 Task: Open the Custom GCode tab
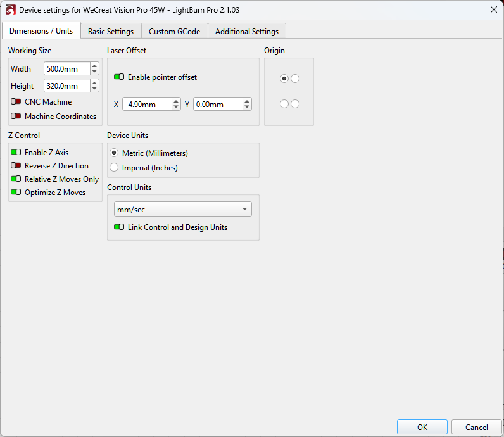click(175, 31)
